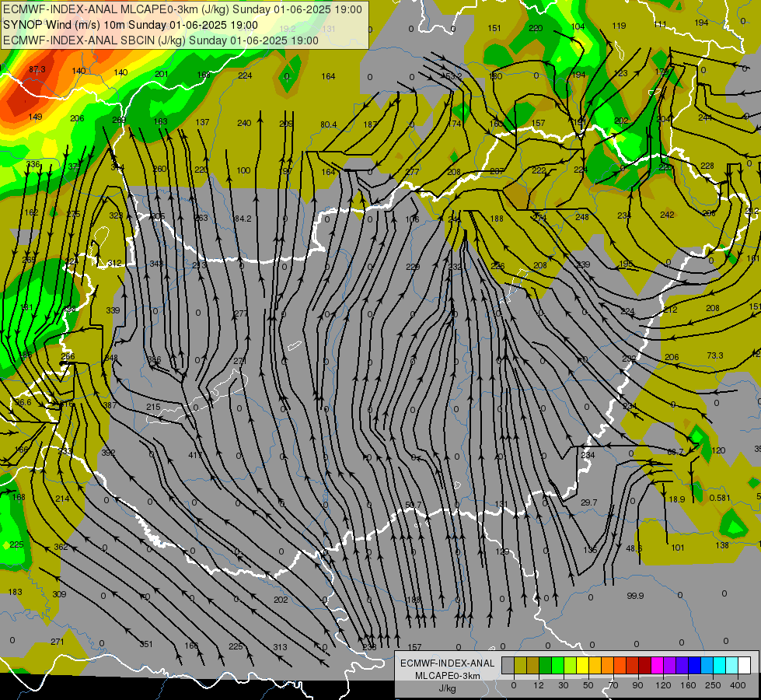Click the map value 215
Viewport: 761px width, 700px height.
153,407
